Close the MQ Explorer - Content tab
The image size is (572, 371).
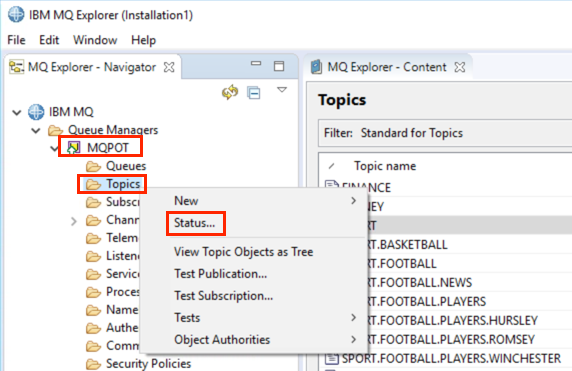click(x=460, y=67)
